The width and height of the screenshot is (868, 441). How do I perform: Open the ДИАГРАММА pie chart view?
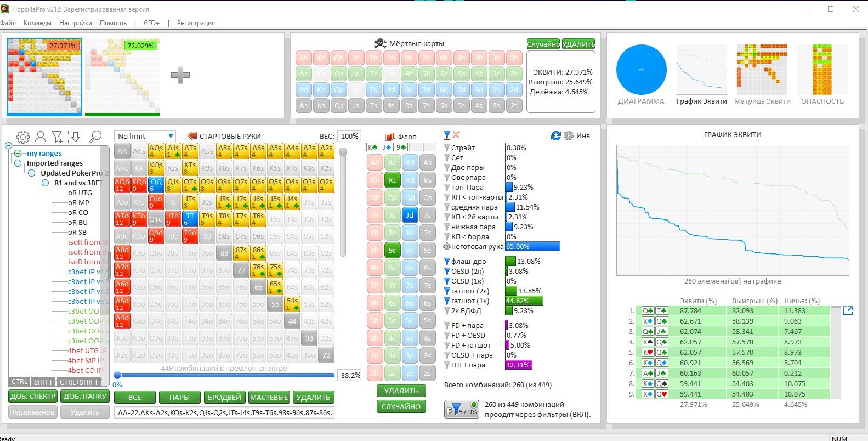pos(641,70)
